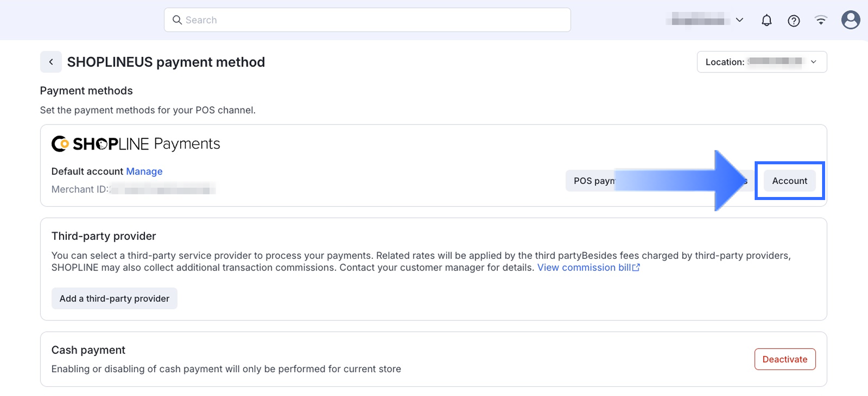The image size is (868, 396).
Task: Open the help question mark icon
Action: [793, 20]
